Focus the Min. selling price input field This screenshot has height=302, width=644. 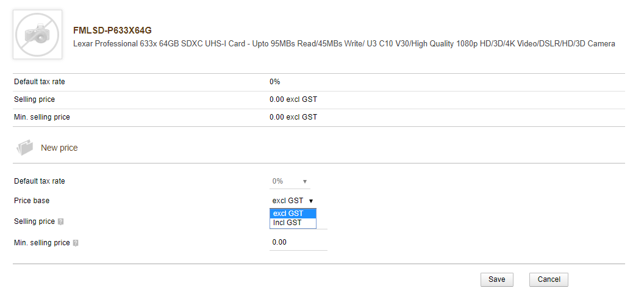point(298,242)
